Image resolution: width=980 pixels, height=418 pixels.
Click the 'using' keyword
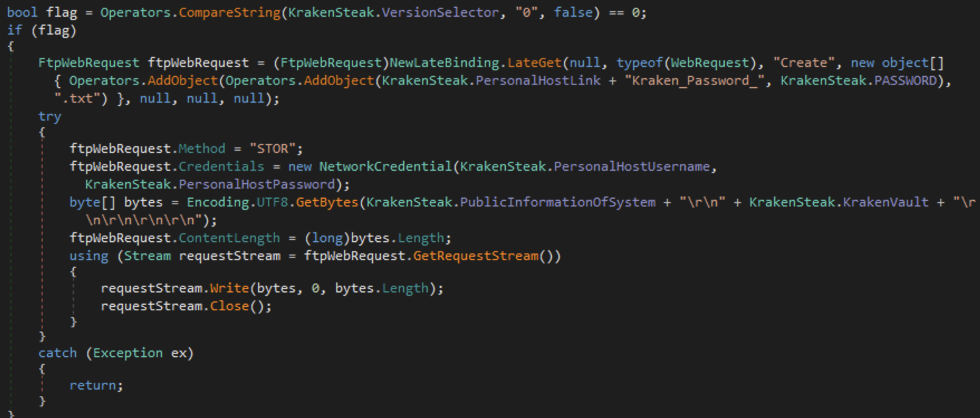coord(89,256)
